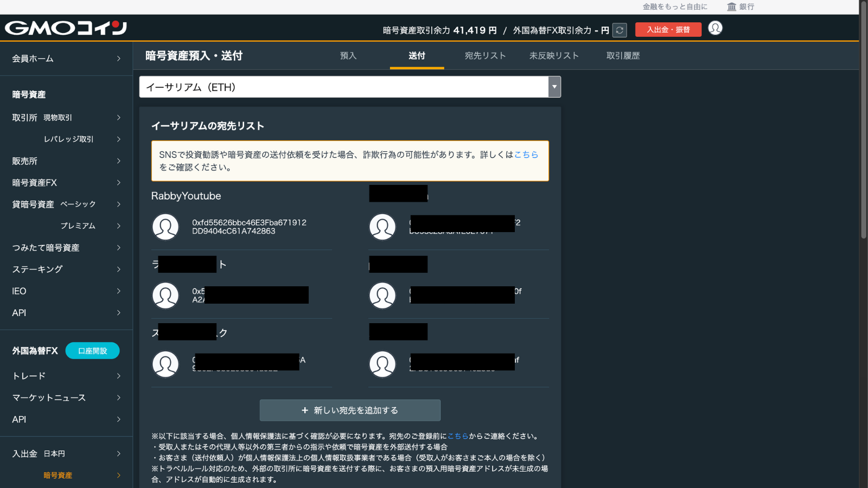This screenshot has height=488, width=868.
Task: Click the avatar icon right of RabbyYoutube
Action: [382, 227]
